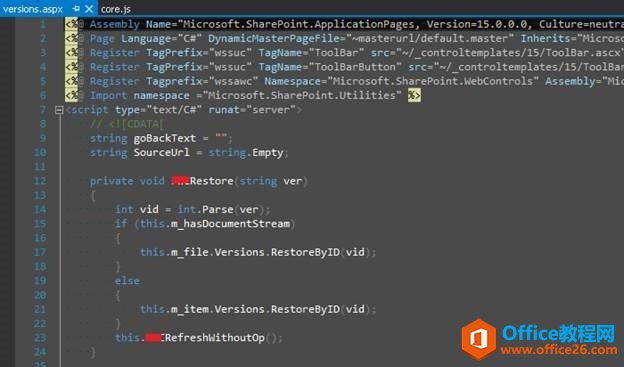Click the RefreshWithoutOp method call
The height and width of the screenshot is (367, 624).
tap(215, 338)
